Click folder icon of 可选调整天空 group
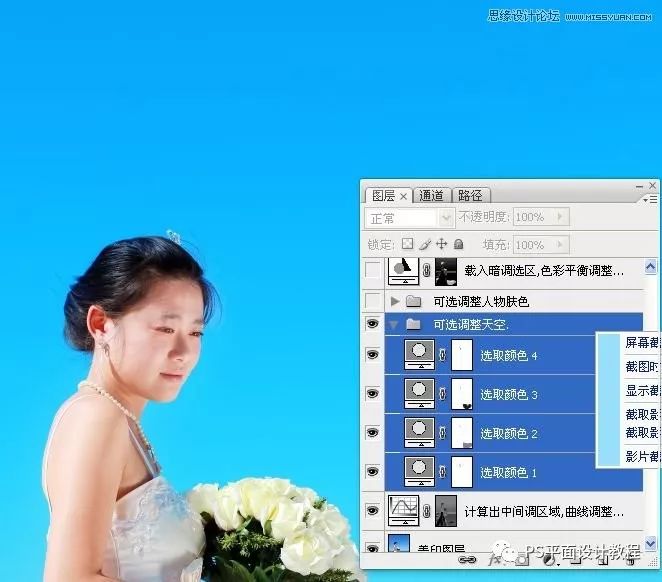The width and height of the screenshot is (662, 582). (413, 324)
